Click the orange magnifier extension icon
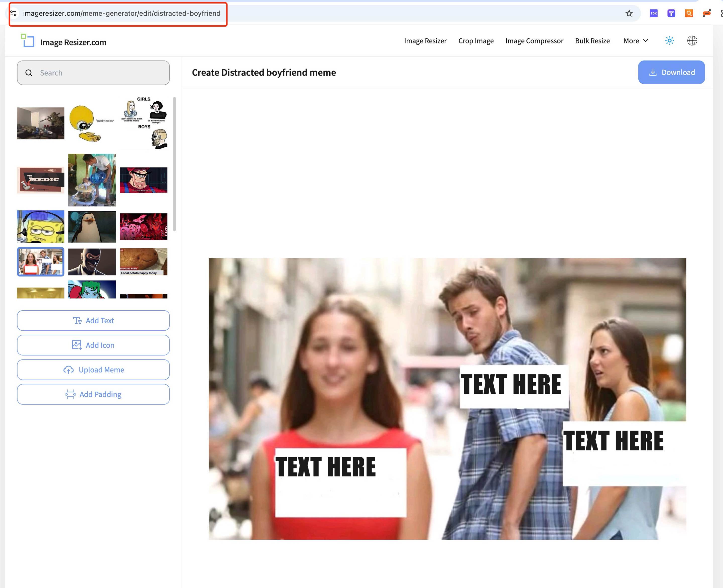 (689, 13)
